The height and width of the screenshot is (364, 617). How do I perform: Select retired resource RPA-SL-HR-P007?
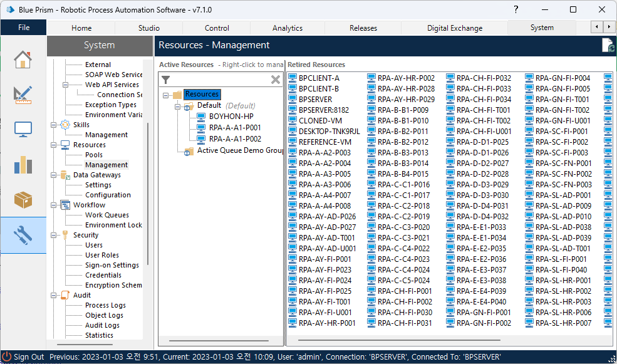tap(563, 323)
